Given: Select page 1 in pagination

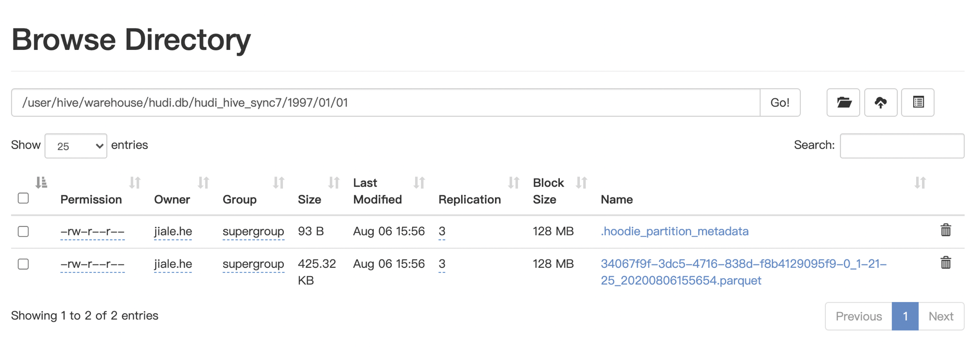Looking at the screenshot, I should 905,316.
